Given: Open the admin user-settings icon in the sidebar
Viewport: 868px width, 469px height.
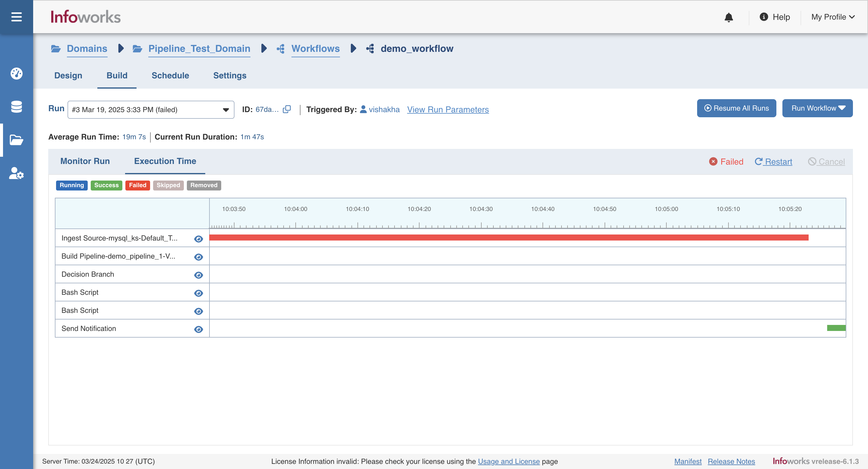Looking at the screenshot, I should click(16, 173).
